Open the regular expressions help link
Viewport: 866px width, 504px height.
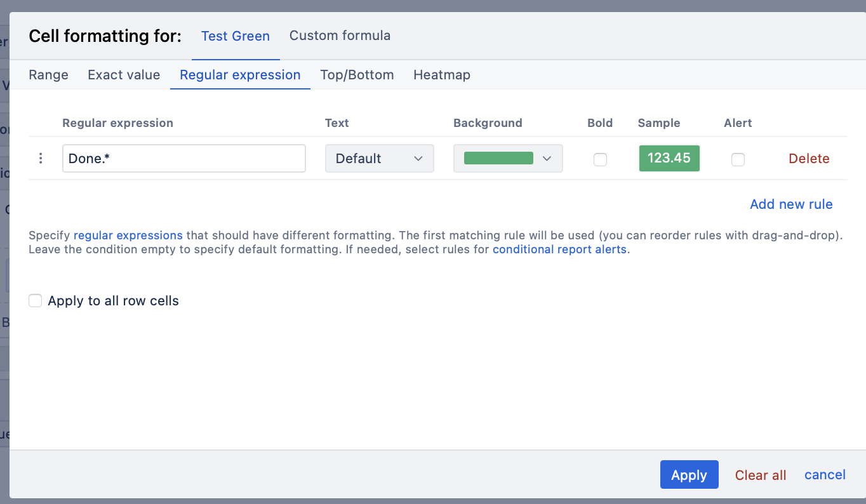128,235
